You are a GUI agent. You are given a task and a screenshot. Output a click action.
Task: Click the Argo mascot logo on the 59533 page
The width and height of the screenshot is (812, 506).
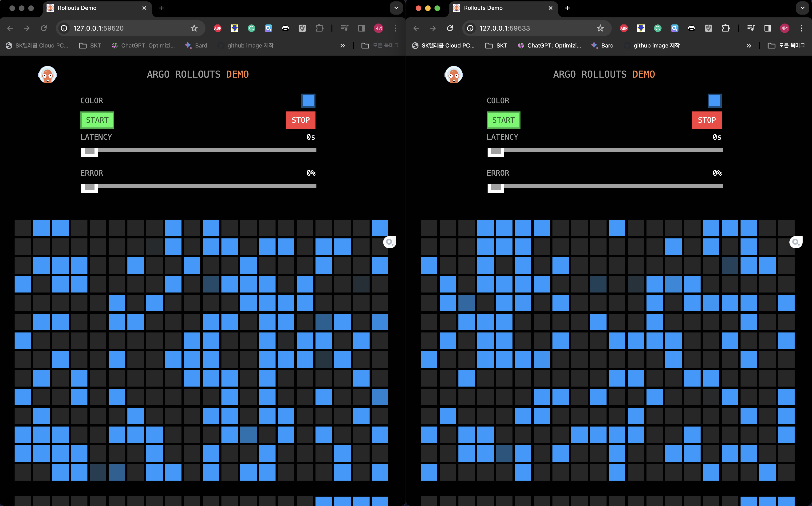coord(454,75)
